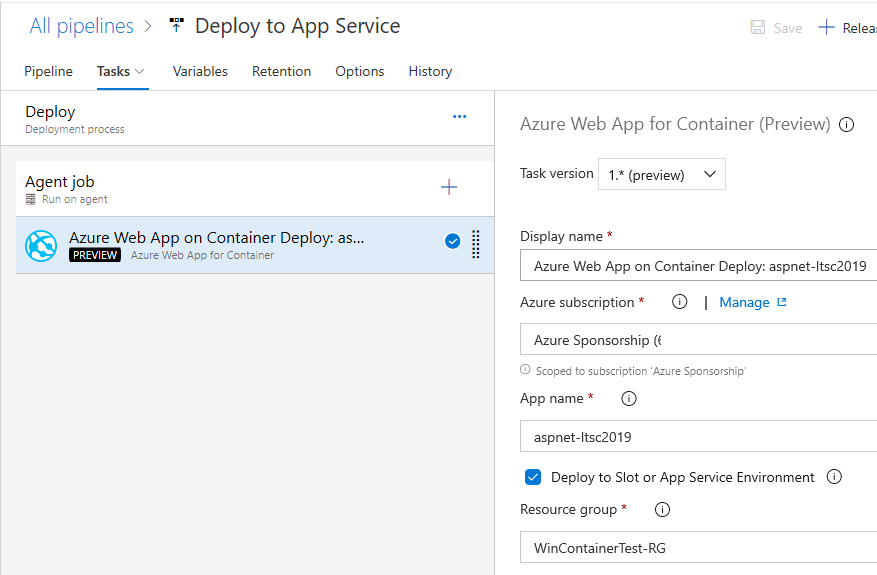Show the App name info tooltip
The image size is (877, 575).
tap(629, 398)
